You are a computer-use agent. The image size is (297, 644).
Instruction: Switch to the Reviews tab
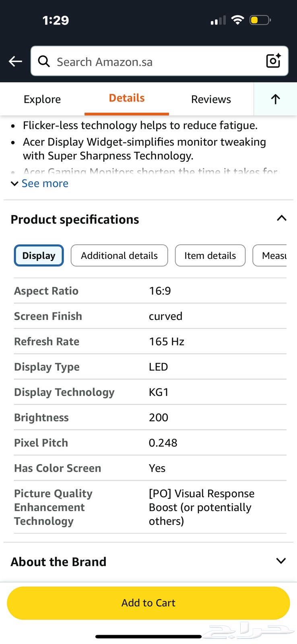(210, 99)
